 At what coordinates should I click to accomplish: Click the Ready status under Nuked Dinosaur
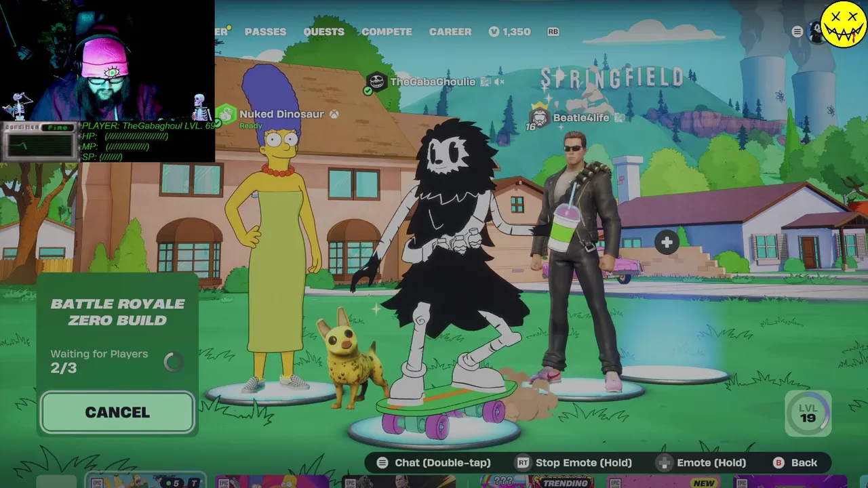(250, 126)
